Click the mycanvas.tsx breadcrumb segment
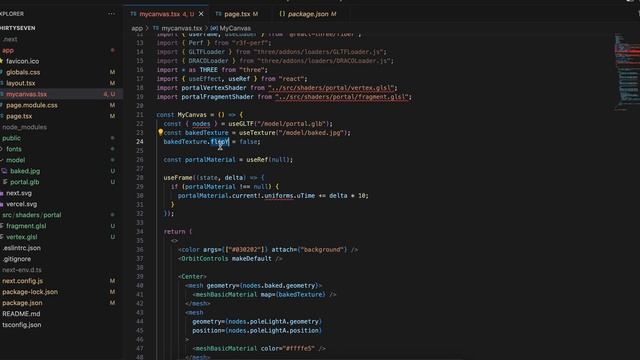640x360 pixels. 181,28
